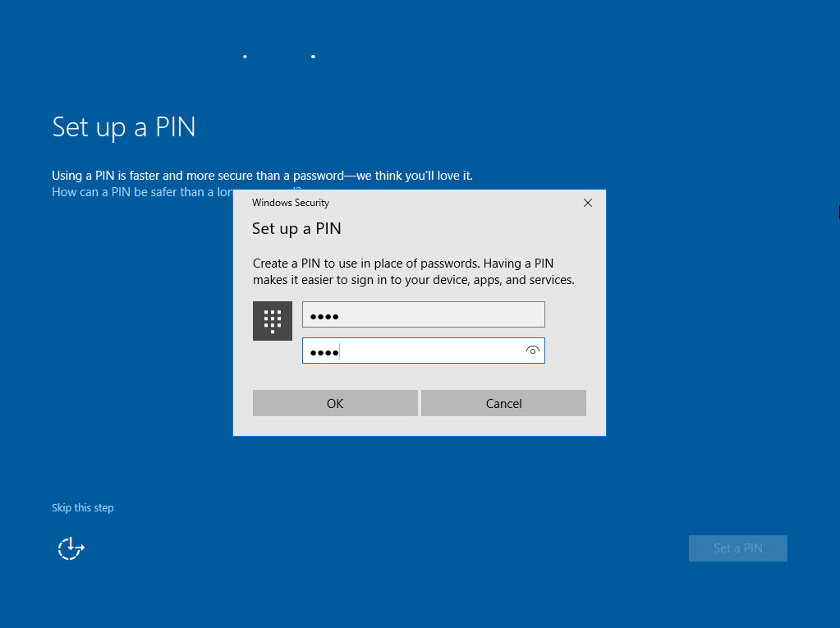The height and width of the screenshot is (628, 840).
Task: Click the Windows Security title text
Action: 291,203
